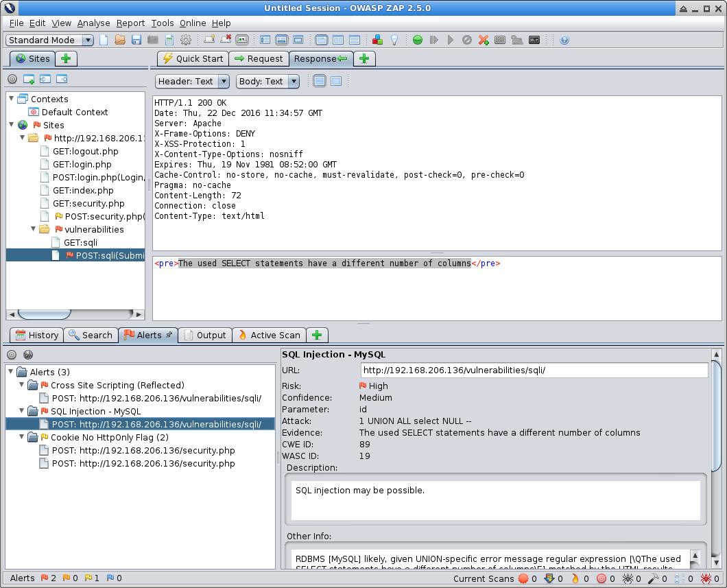The image size is (727, 588).
Task: Open Options via the gear icon
Action: coord(185,40)
